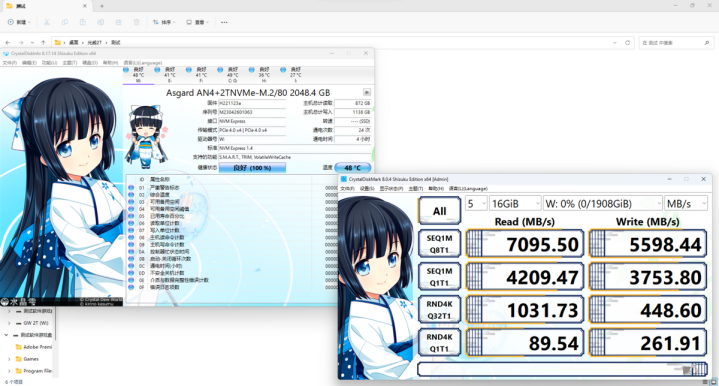Image resolution: width=719 pixels, height=386 pixels.
Task: Click the Cut scissors icon in Explorer toolbar
Action: pos(46,22)
